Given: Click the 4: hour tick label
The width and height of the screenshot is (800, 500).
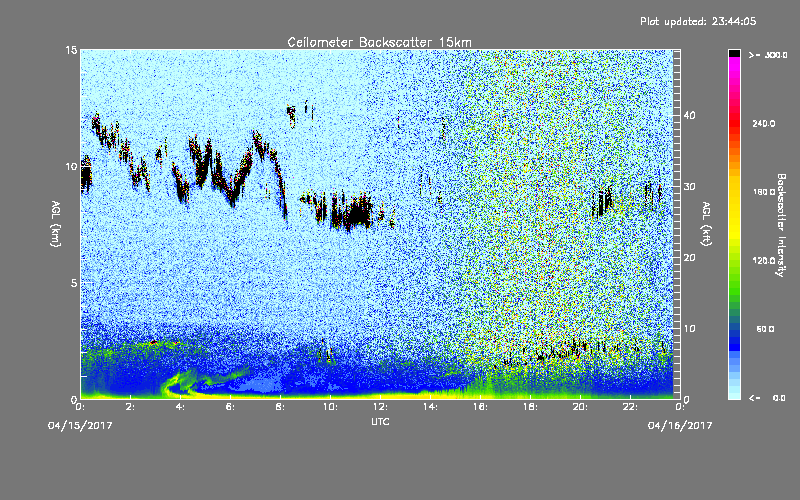Looking at the screenshot, I should [180, 407].
